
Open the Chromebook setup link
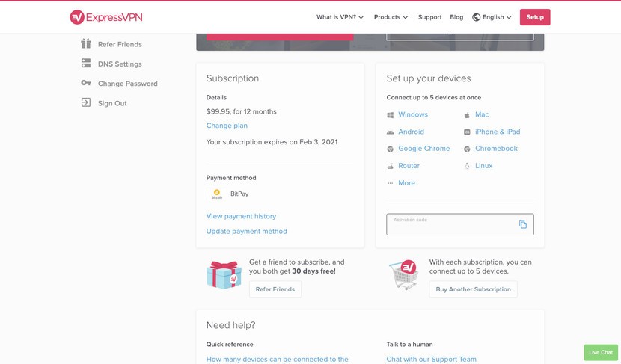pyautogui.click(x=496, y=149)
